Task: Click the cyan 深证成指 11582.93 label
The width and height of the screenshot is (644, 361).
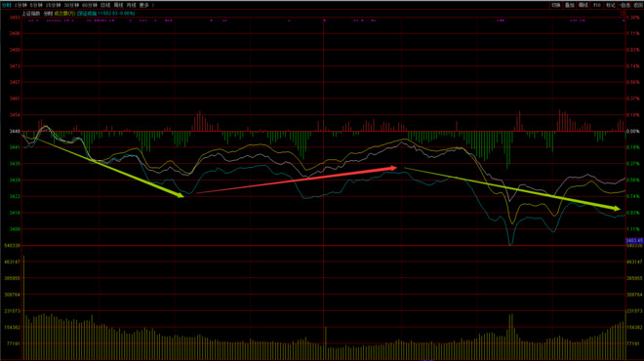Action: (106, 13)
